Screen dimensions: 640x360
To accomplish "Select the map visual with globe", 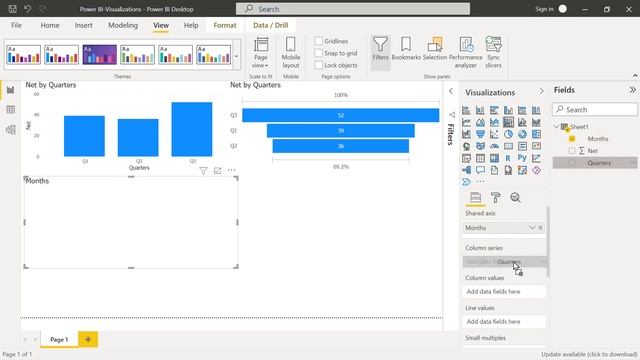I will [466, 146].
